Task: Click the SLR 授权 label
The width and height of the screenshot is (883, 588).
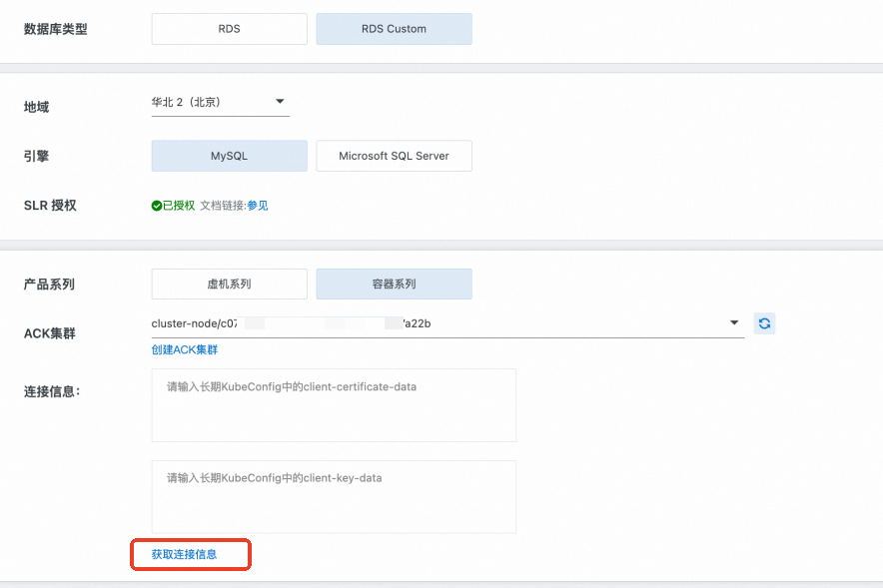Action: [x=50, y=206]
